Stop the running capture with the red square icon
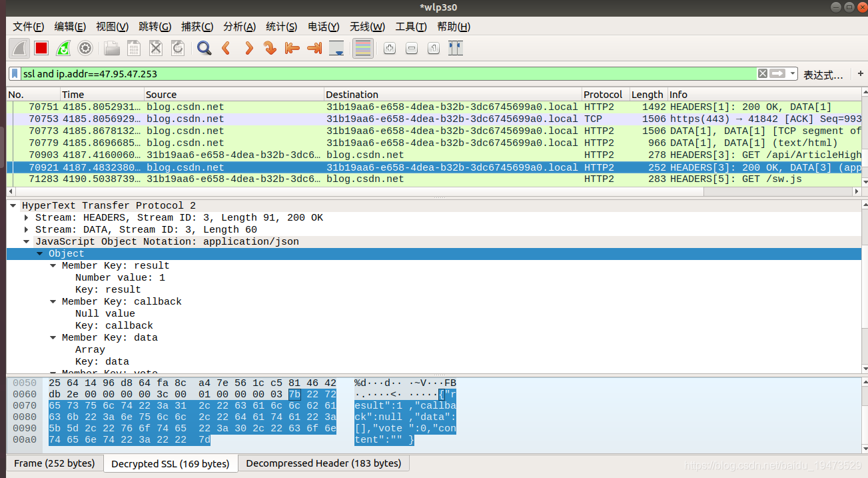 point(41,47)
